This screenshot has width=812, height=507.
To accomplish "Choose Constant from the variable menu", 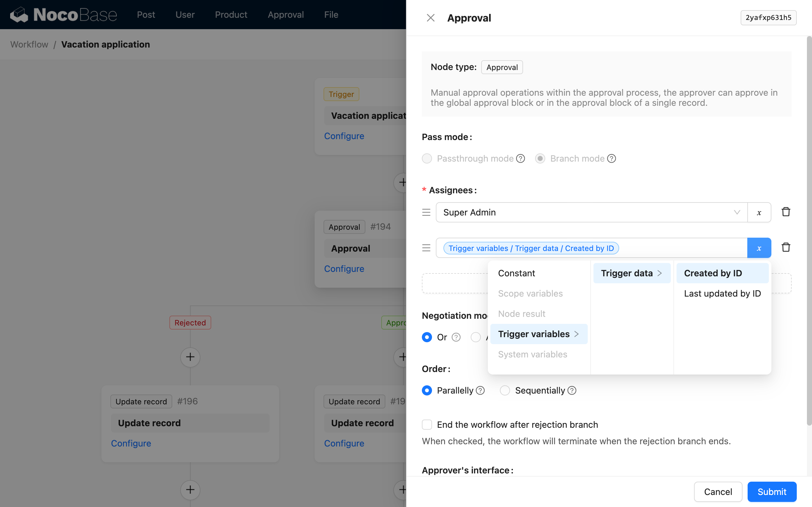I will tap(516, 273).
